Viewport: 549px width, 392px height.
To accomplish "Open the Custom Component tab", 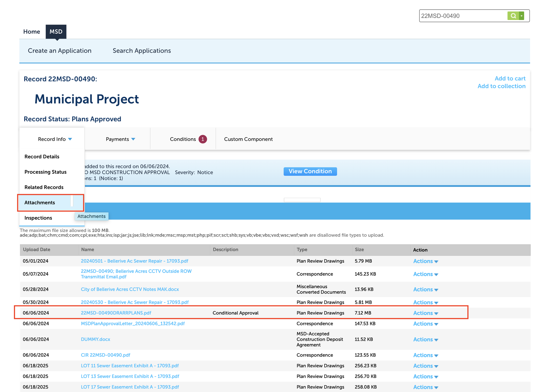I will 248,139.
